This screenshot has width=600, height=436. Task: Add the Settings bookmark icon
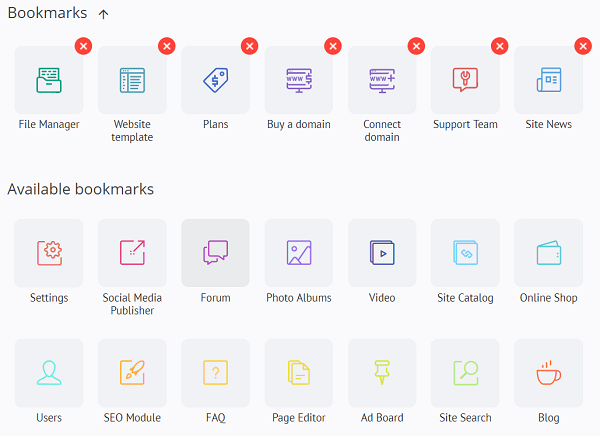pyautogui.click(x=49, y=253)
